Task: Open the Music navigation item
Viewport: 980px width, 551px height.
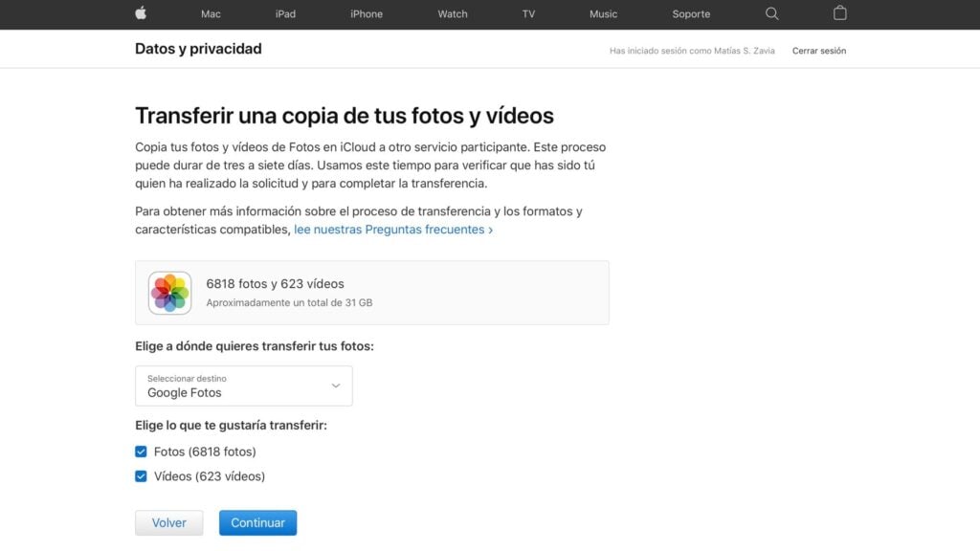Action: coord(603,14)
